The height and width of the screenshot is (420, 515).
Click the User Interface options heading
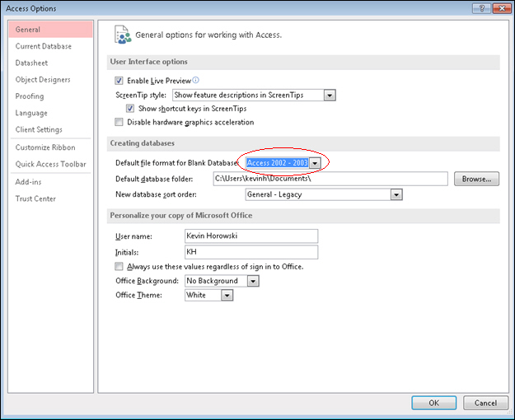click(149, 62)
